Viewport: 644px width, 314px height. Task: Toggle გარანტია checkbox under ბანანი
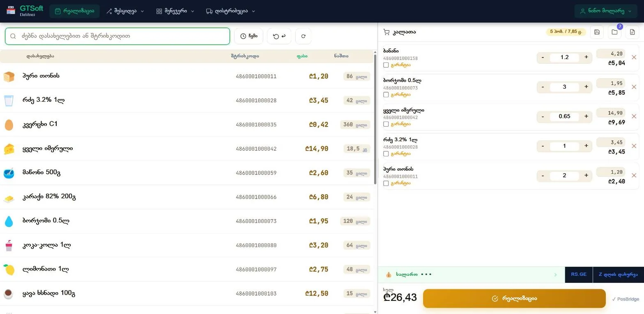coord(386,65)
